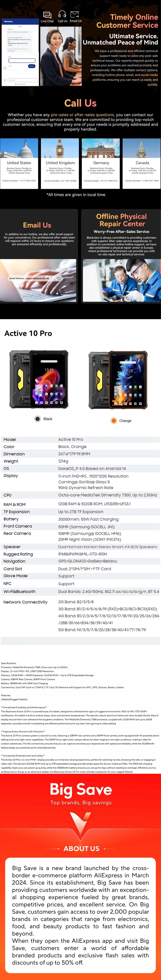Click the Email Us envelope icon
This screenshot has height=980, width=161.
(x=75, y=15)
